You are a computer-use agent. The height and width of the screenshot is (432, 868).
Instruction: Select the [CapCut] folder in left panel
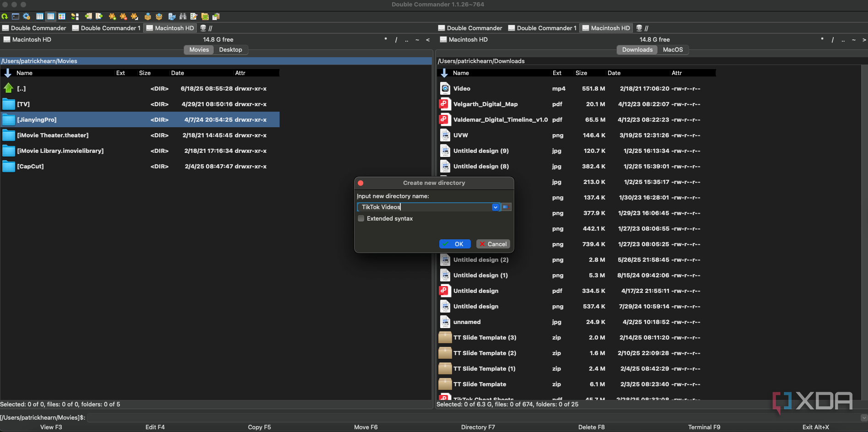pyautogui.click(x=140, y=166)
